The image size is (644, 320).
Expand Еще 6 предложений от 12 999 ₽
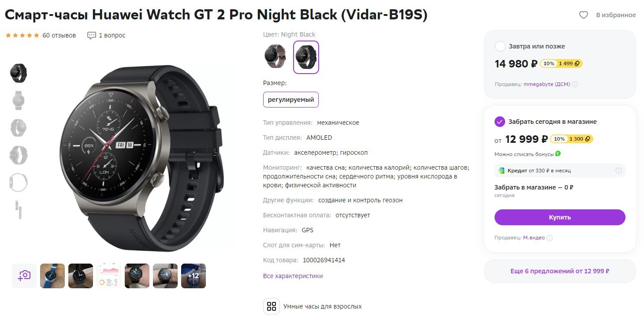coord(560,271)
